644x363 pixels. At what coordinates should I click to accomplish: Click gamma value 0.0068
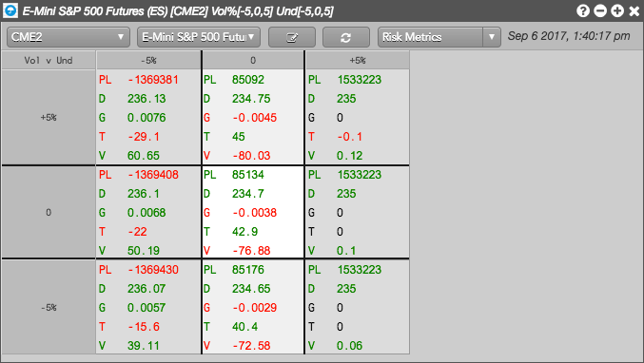click(146, 213)
